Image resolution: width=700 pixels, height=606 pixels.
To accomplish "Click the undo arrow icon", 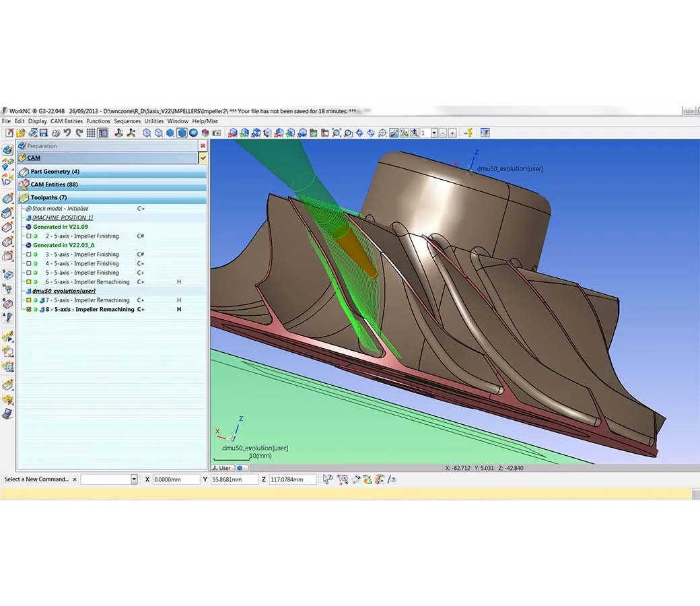I will click(67, 133).
